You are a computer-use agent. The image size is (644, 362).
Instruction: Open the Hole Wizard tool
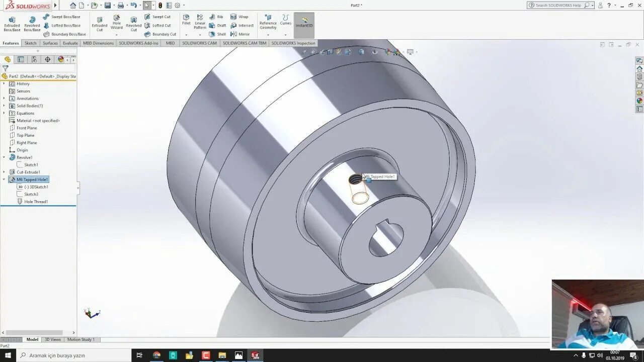[x=116, y=23]
